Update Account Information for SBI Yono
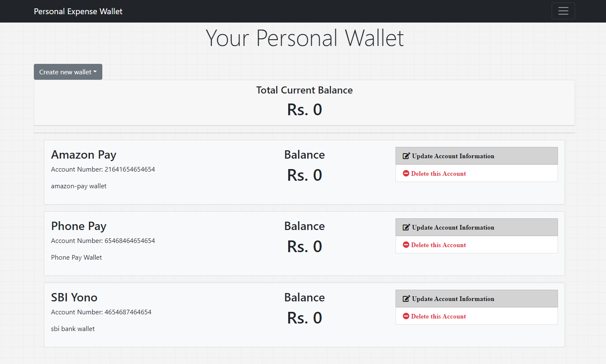This screenshot has width=606, height=364. [453, 299]
